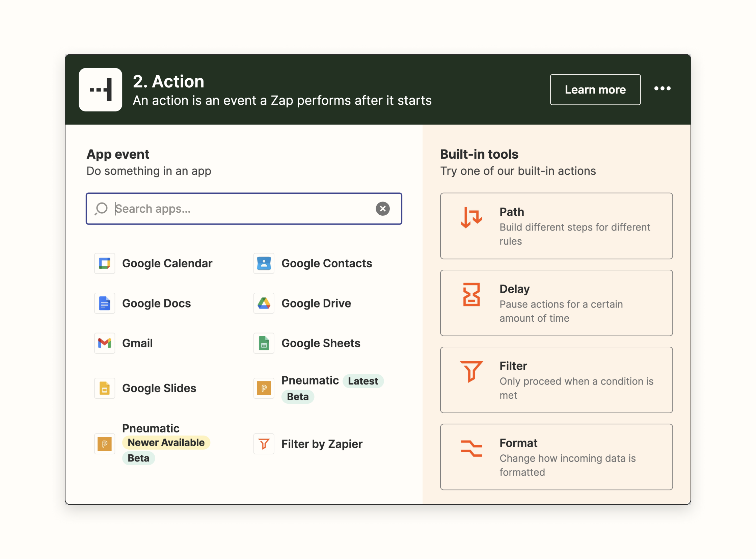This screenshot has height=559, width=756.
Task: Pick the Google Sheets label
Action: coord(321,343)
